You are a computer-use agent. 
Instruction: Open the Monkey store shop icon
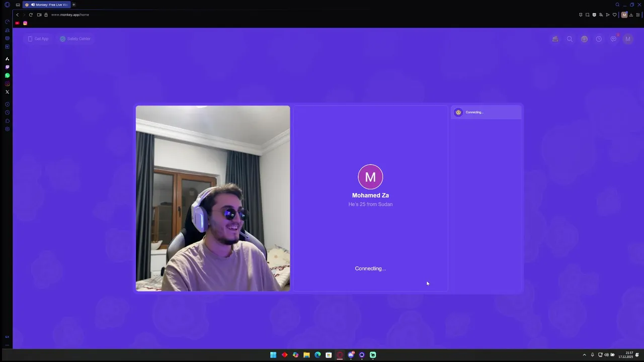point(555,39)
